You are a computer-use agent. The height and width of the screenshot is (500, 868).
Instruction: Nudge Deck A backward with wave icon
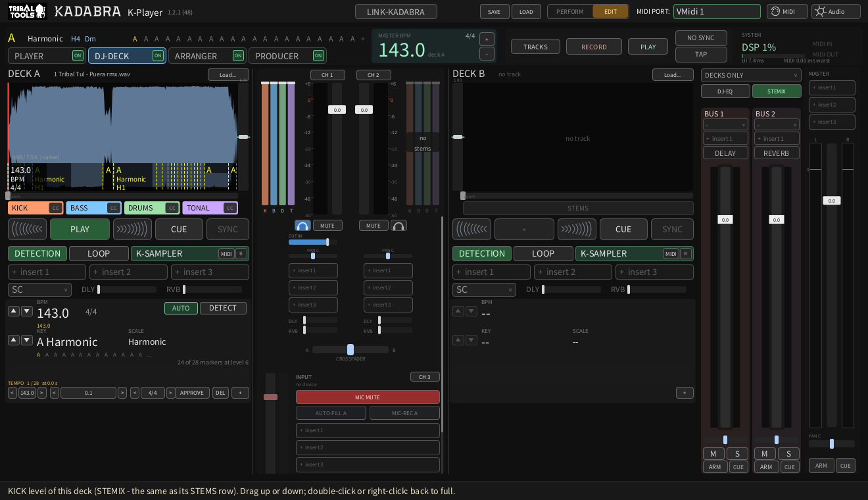tap(28, 230)
